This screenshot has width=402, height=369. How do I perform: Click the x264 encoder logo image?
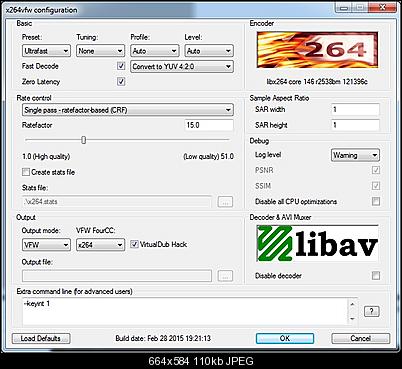(317, 50)
